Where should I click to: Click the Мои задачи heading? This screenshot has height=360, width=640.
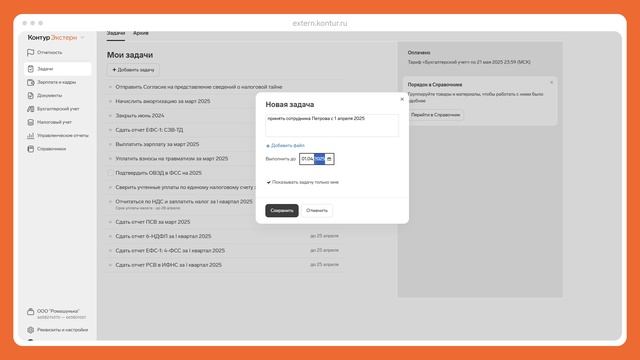pos(130,55)
